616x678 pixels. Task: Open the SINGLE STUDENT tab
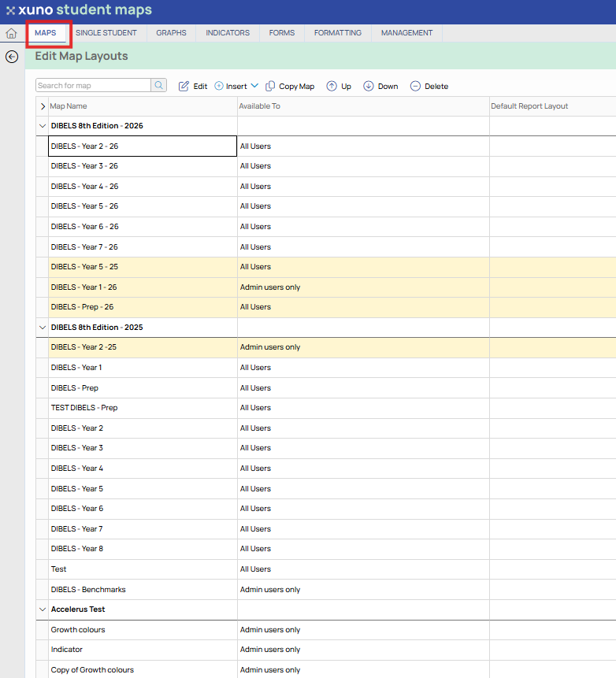(106, 33)
